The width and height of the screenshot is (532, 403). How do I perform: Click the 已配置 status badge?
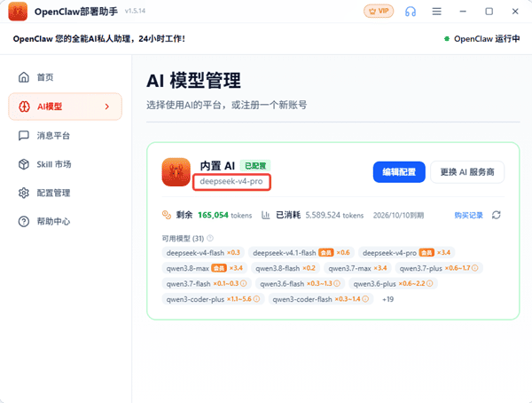(x=255, y=165)
